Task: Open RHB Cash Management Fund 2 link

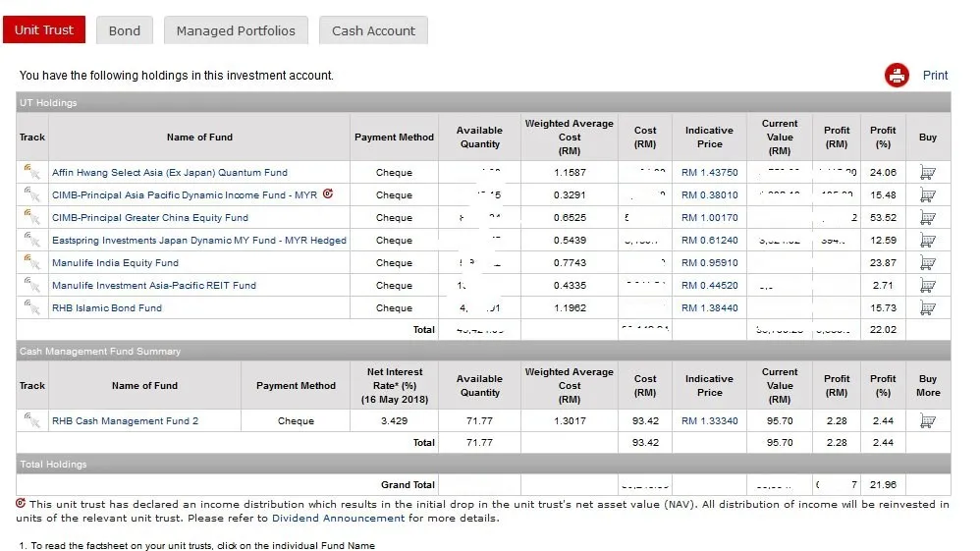Action: coord(125,420)
